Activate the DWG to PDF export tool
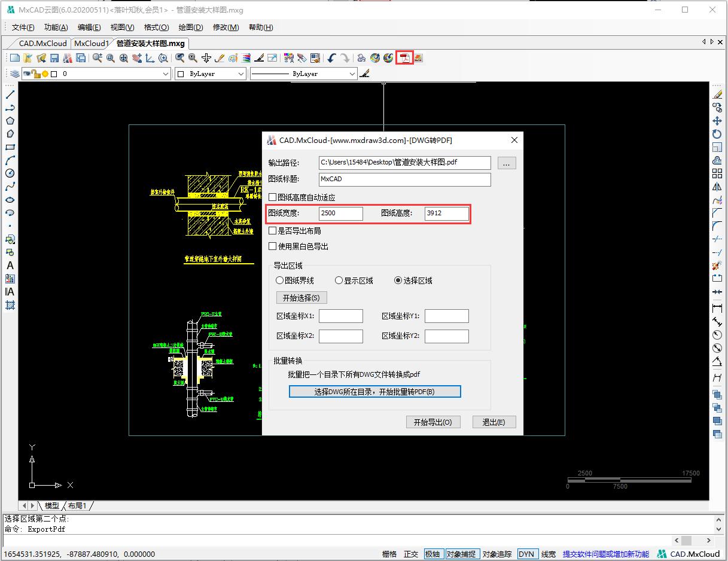728x561 pixels. pyautogui.click(x=404, y=57)
